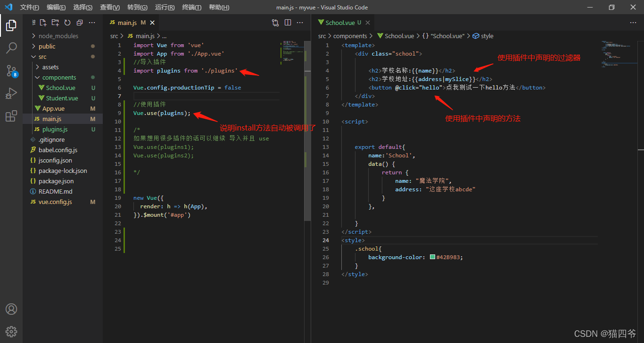The height and width of the screenshot is (343, 644).
Task: Open plugins.js in the file tree
Action: tap(55, 129)
